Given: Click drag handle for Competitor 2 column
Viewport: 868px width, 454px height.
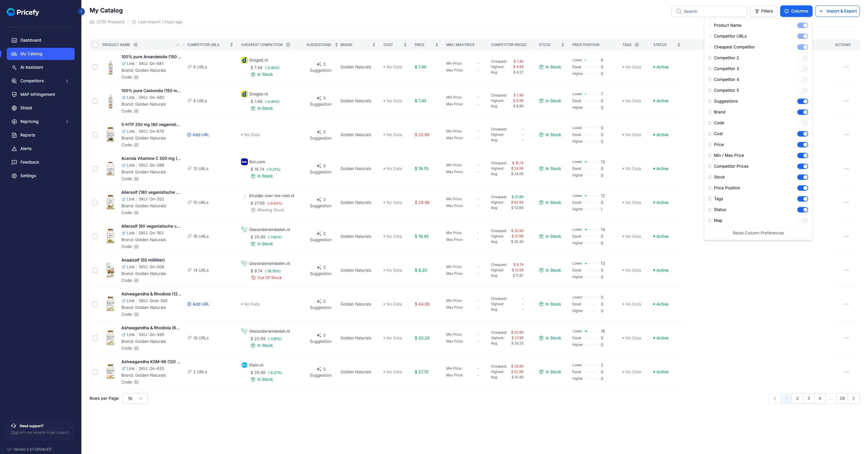Looking at the screenshot, I should click(710, 58).
